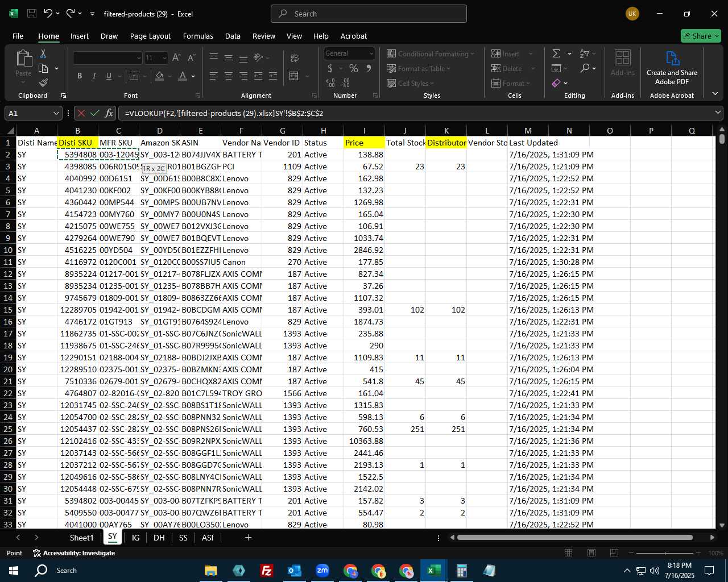Screen dimensions: 728x582
Task: Open the Insert ribbon tab
Action: tap(80, 36)
